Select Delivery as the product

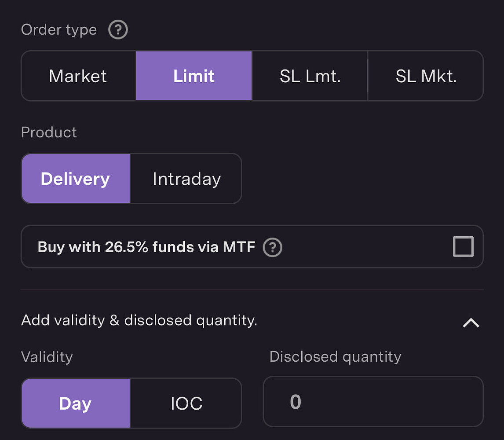[x=75, y=179]
